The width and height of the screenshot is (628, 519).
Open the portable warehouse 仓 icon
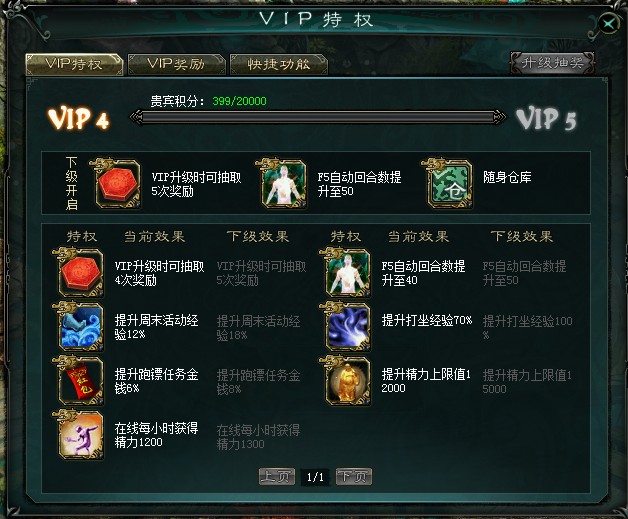449,184
